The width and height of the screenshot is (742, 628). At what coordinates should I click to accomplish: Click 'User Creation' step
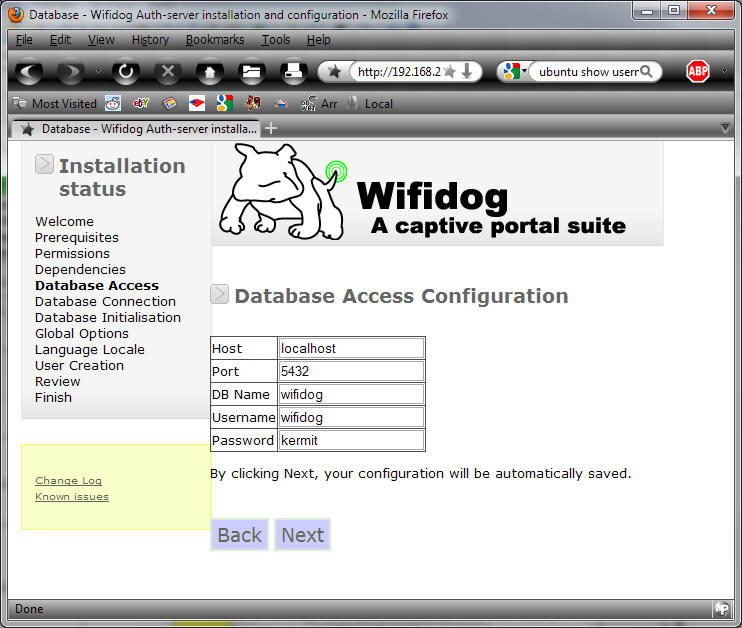(x=80, y=365)
